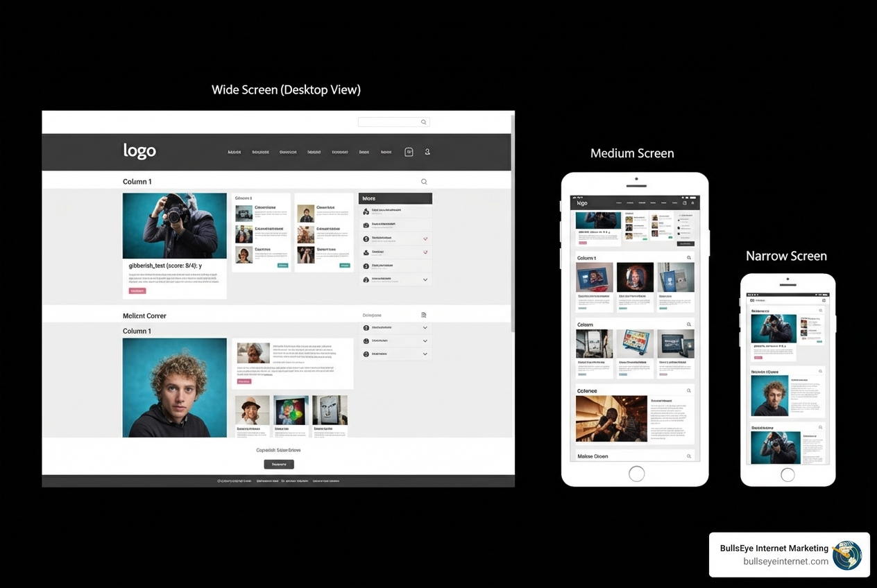877x588 pixels.
Task: Expand the middle chevron row below the document icon
Action: point(395,340)
